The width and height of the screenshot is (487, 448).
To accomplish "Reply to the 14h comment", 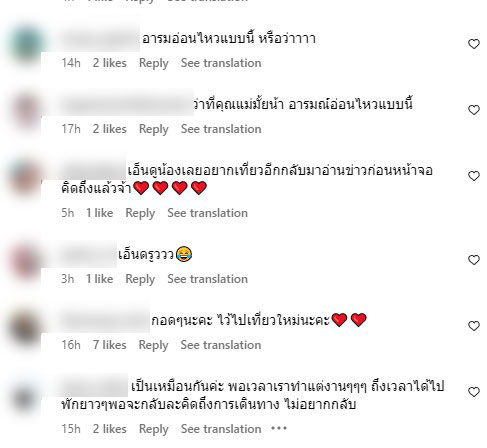I will pyautogui.click(x=154, y=63).
